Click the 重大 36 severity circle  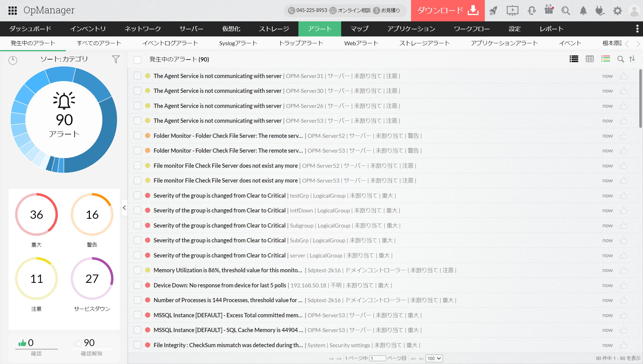tap(36, 214)
